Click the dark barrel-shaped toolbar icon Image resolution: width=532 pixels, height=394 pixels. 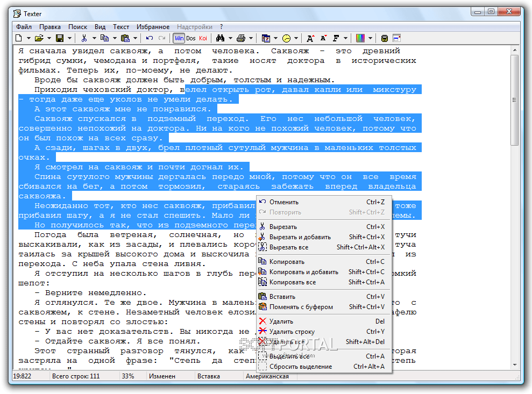385,38
